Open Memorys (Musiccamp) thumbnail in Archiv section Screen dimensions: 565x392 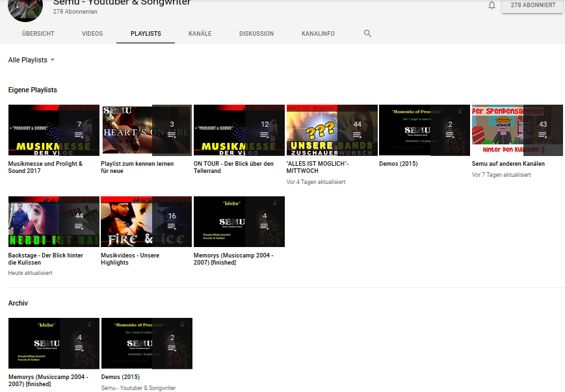(53, 343)
